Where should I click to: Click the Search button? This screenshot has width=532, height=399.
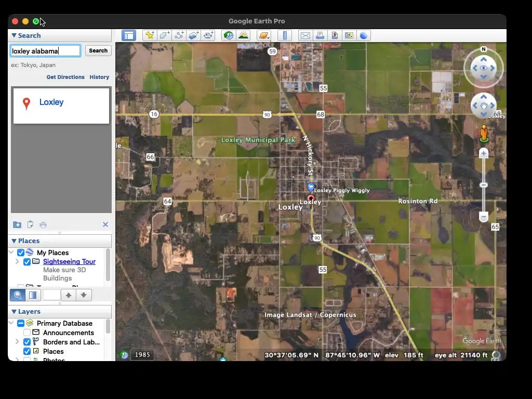pyautogui.click(x=98, y=50)
